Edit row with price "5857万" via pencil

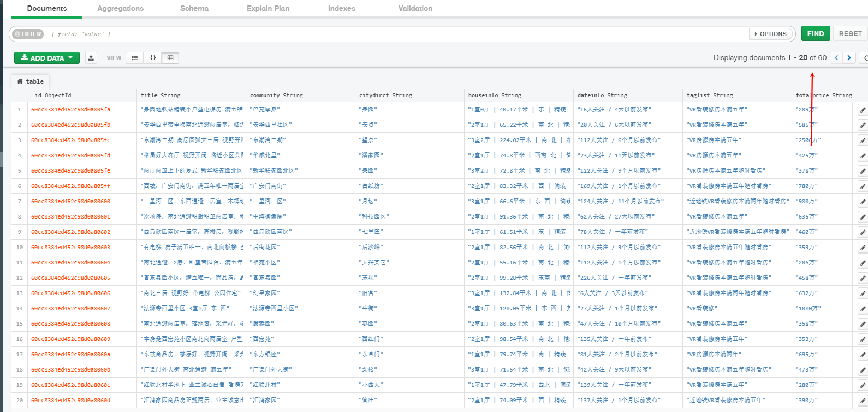863,125
